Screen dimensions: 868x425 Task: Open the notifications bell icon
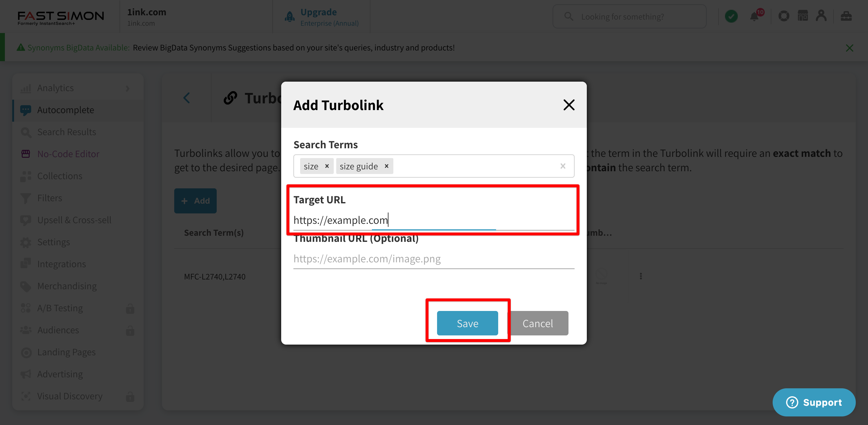(x=755, y=16)
